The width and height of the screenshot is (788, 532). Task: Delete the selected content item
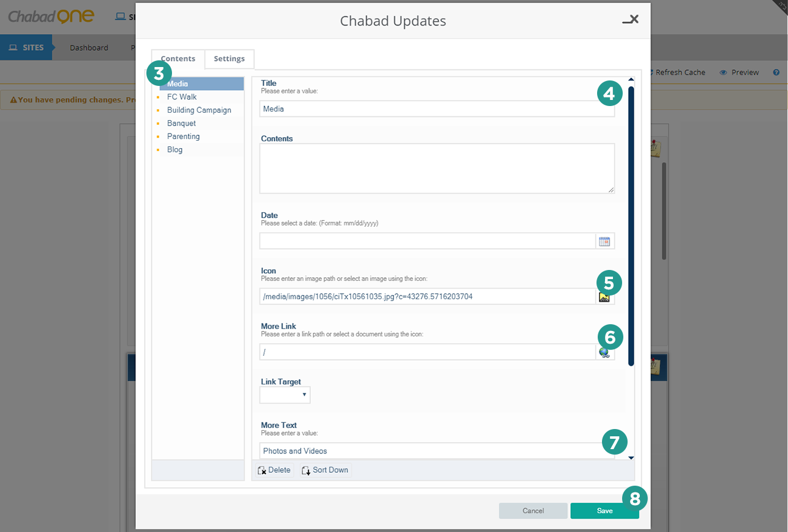pos(274,470)
